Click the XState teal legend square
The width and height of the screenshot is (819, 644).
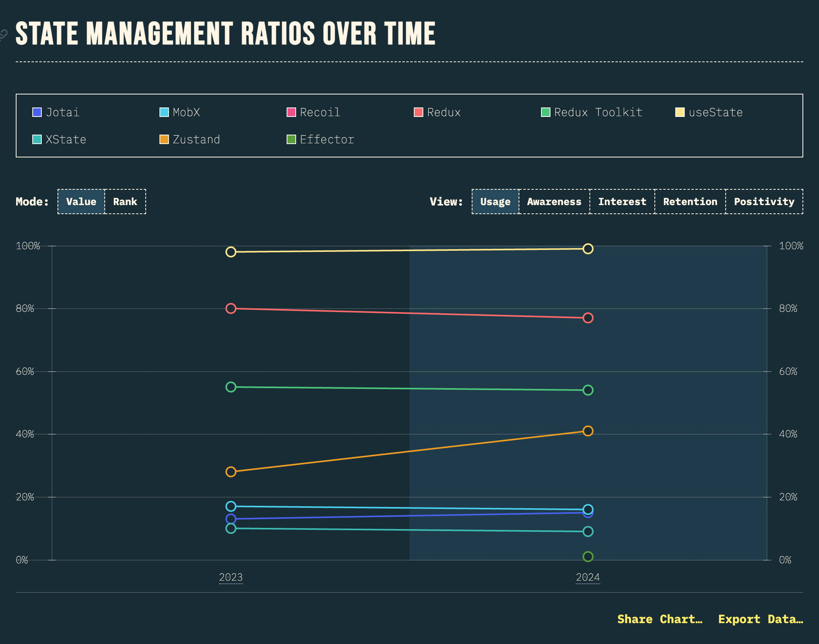(37, 140)
